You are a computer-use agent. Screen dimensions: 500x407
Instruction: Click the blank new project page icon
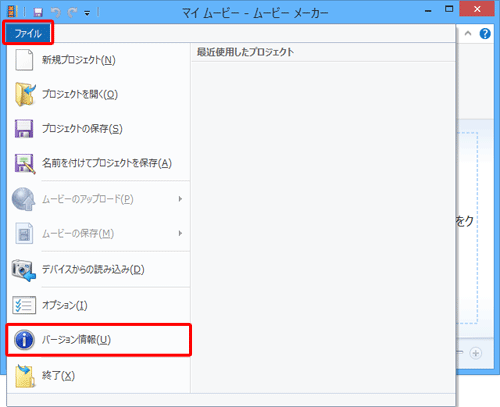pos(24,60)
